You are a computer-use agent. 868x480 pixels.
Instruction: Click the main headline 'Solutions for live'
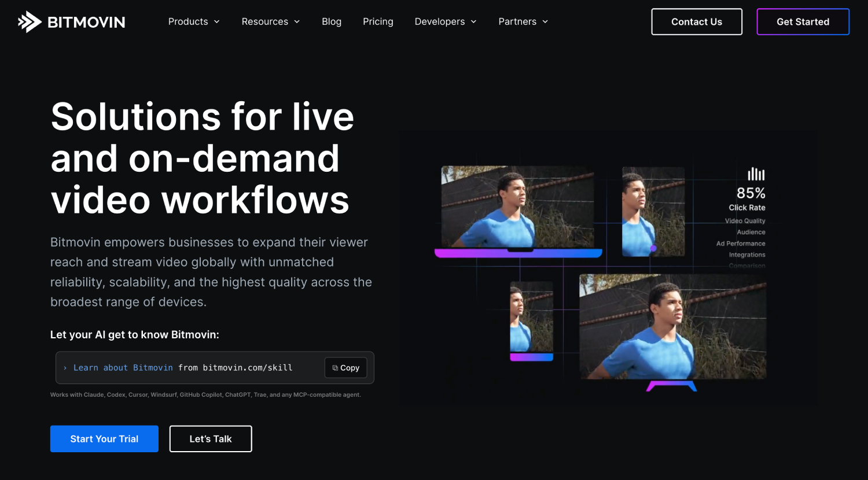pyautogui.click(x=203, y=117)
